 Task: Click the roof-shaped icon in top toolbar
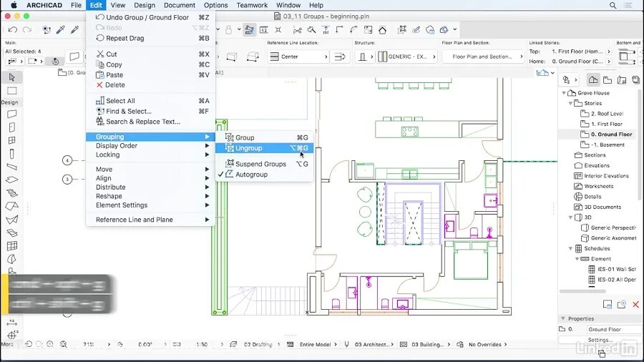coord(382,29)
